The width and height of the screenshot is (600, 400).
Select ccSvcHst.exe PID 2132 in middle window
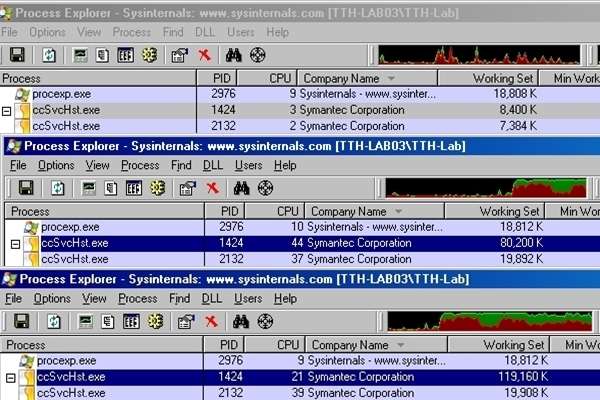[x=302, y=259]
